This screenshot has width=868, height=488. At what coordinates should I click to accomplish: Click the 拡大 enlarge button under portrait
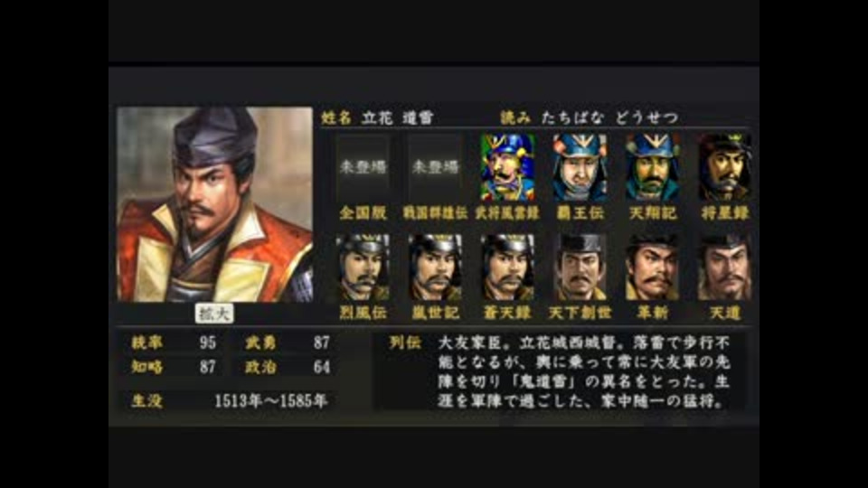(x=214, y=314)
